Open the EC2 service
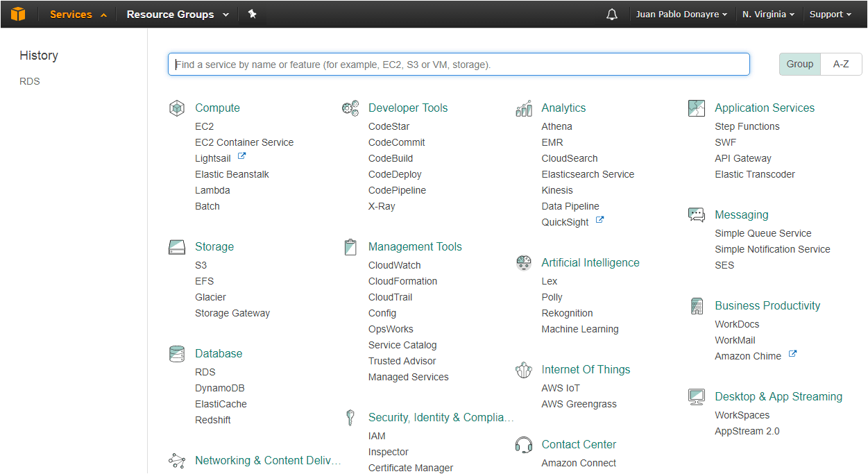 (x=205, y=126)
